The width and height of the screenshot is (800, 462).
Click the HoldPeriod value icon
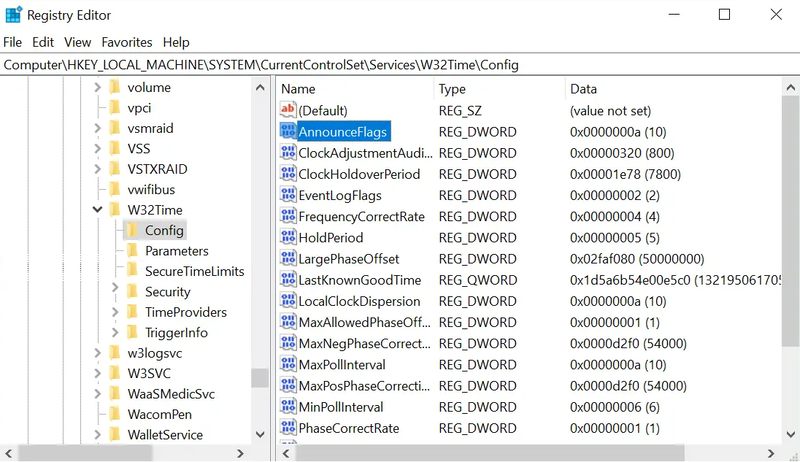288,237
